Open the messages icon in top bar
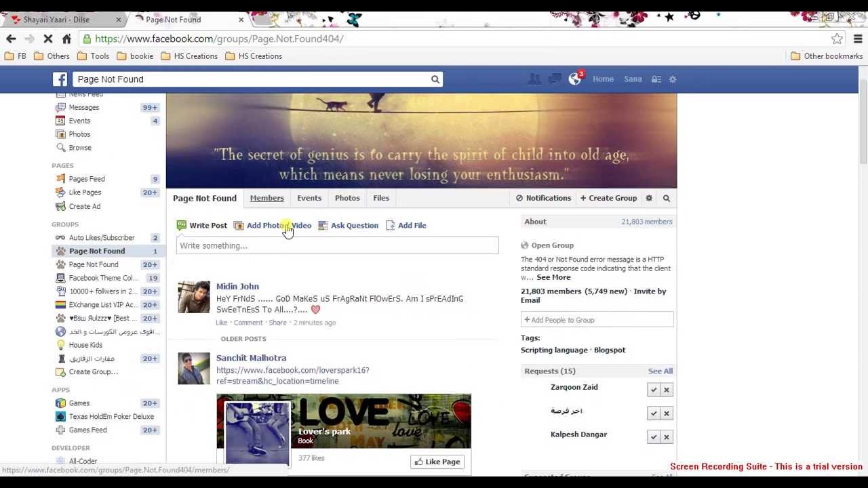This screenshot has height=488, width=868. (x=554, y=79)
